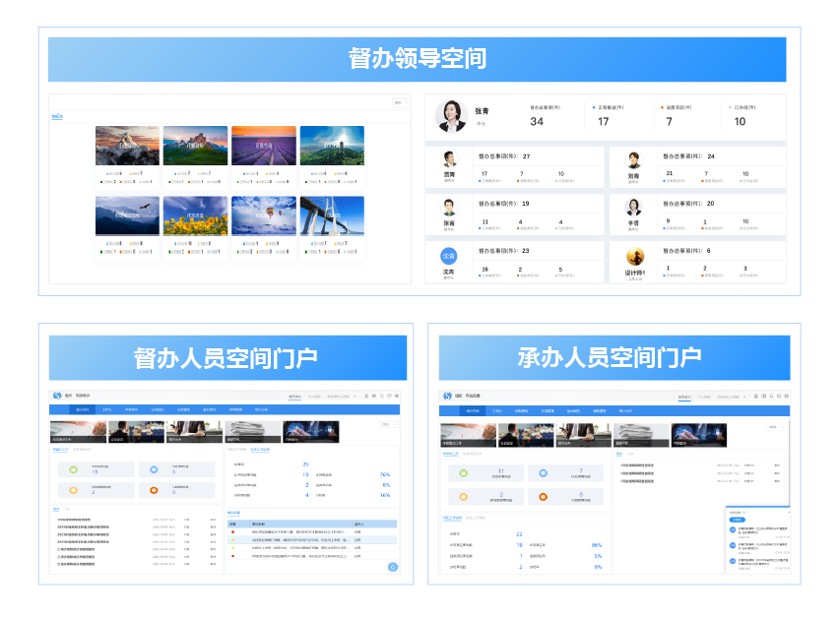Click avatar in card showing total 27

click(x=449, y=159)
